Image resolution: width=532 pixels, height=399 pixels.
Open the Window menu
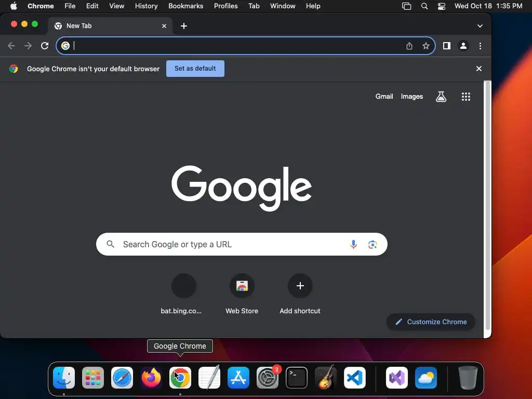coord(283,6)
